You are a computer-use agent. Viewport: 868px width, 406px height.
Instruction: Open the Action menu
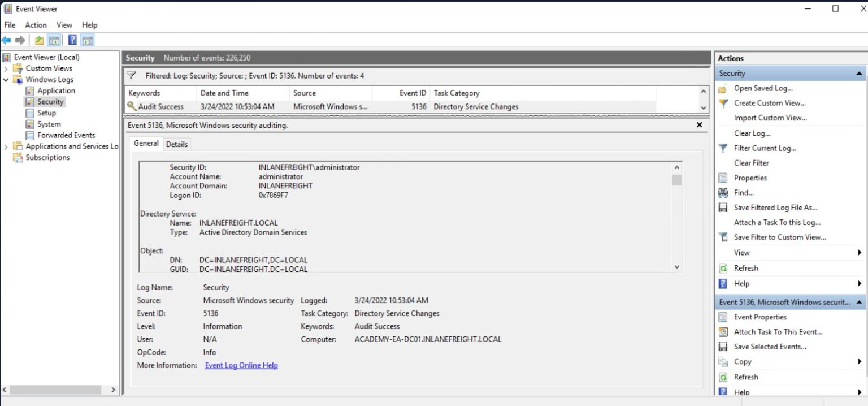[36, 25]
